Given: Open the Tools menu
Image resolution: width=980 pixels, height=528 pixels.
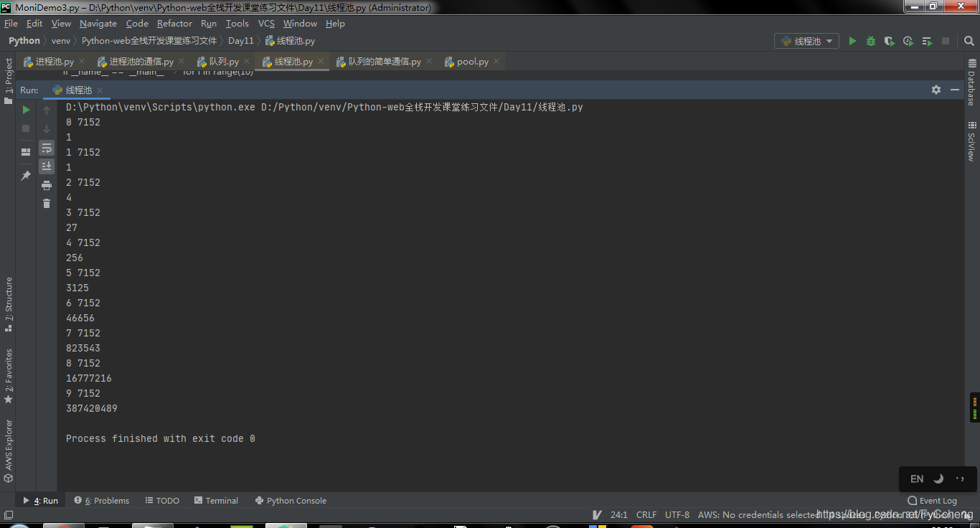Looking at the screenshot, I should 237,23.
